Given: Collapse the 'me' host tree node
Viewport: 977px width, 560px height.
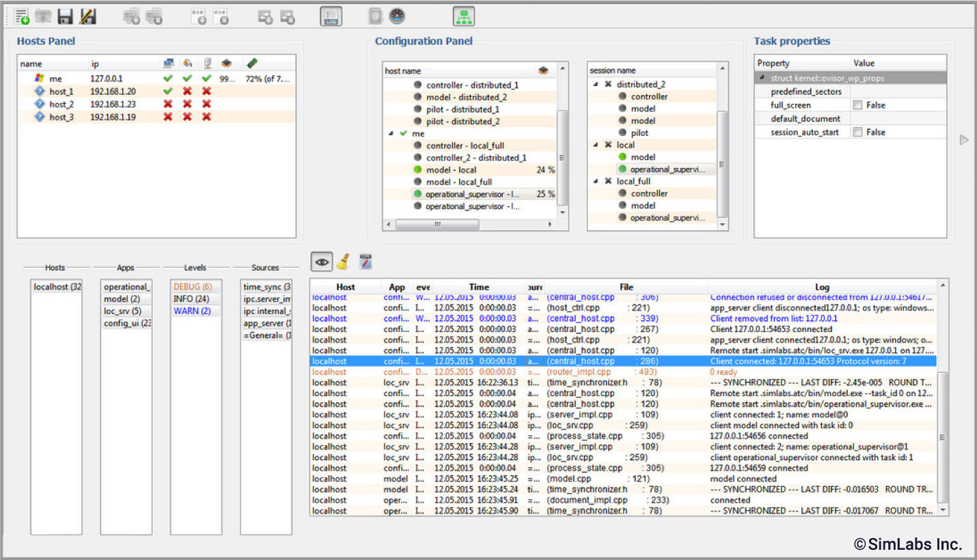Looking at the screenshot, I should click(391, 134).
